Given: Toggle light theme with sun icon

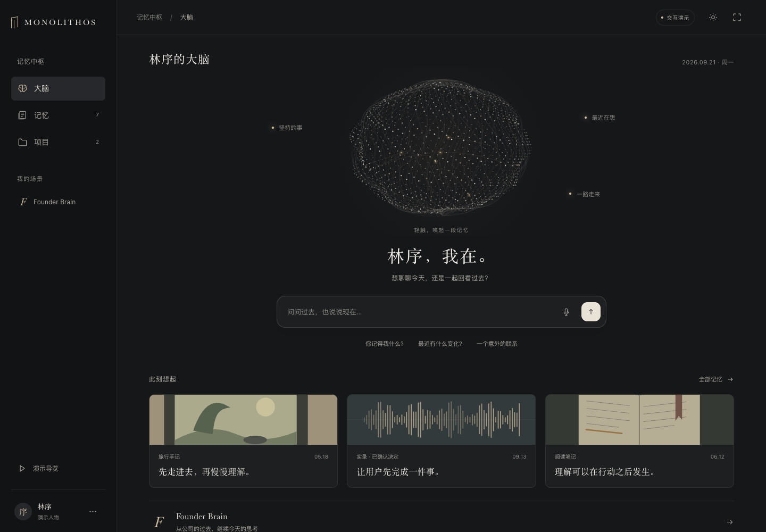Looking at the screenshot, I should [713, 18].
